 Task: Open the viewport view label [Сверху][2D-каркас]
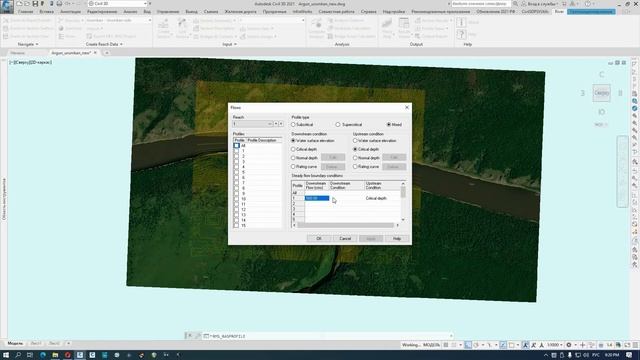click(30, 62)
